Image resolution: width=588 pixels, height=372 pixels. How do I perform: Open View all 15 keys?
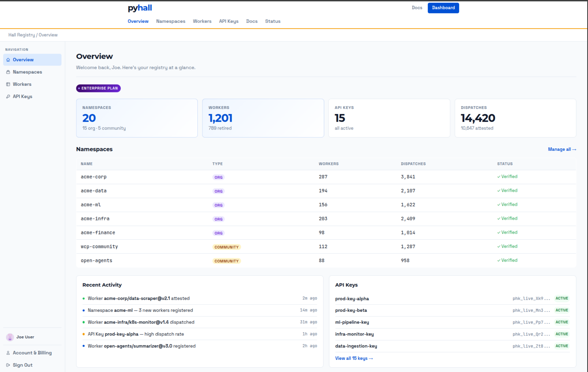click(354, 358)
